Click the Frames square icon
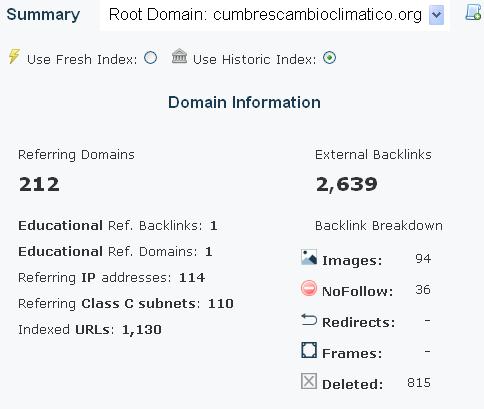 pos(309,350)
